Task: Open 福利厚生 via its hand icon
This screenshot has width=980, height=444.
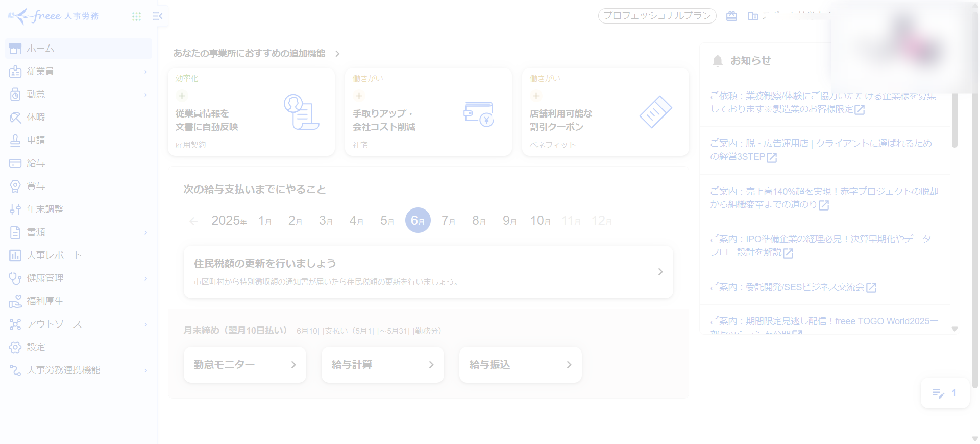Action: pos(15,301)
